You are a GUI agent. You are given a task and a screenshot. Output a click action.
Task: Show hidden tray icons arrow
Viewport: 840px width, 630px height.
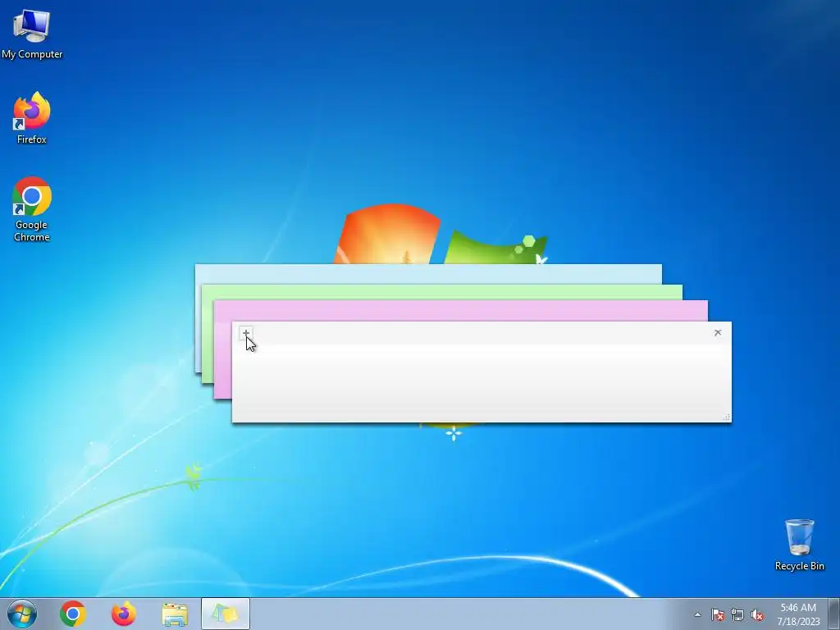pos(697,614)
